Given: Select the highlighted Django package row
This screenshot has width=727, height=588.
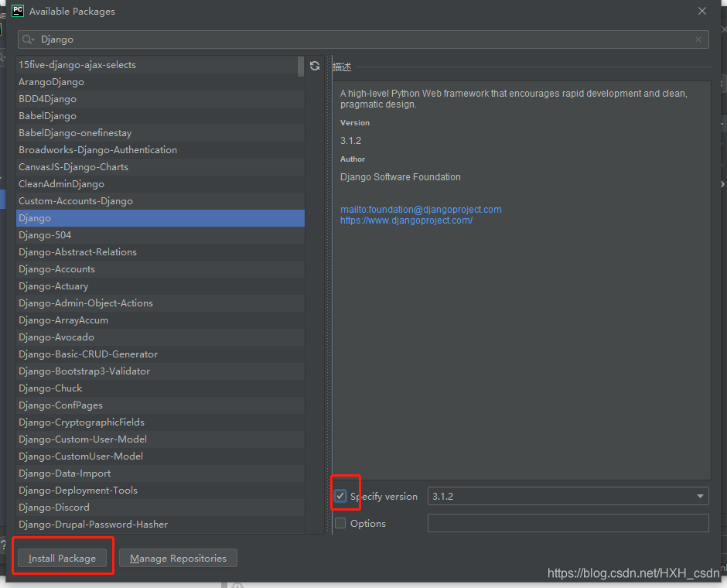Looking at the screenshot, I should click(x=160, y=218).
